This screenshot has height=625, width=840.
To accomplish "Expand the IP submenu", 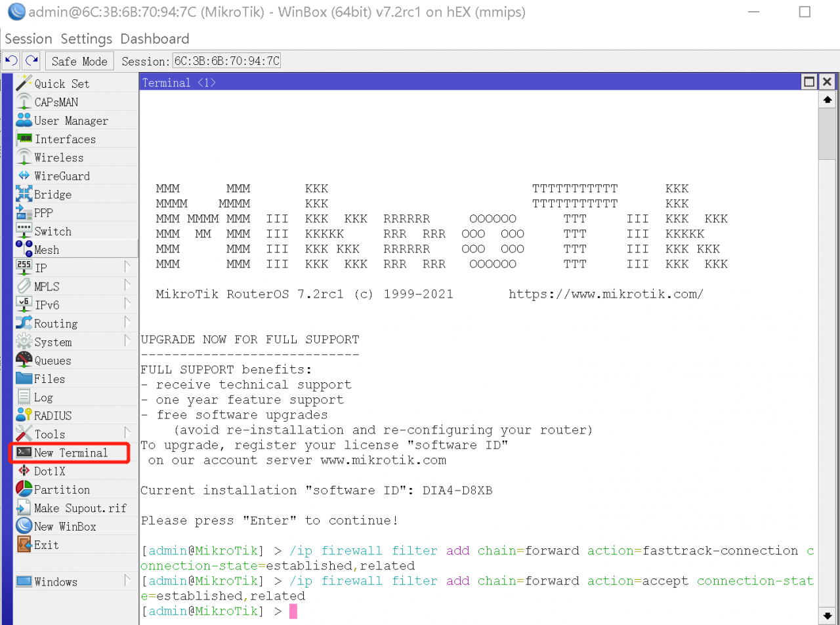I will [42, 268].
